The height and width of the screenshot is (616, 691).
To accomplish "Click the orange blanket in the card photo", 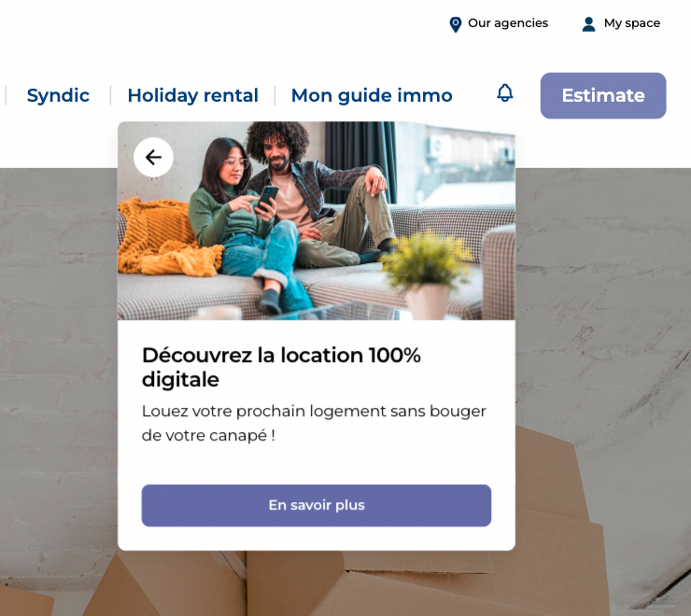I will (165, 237).
